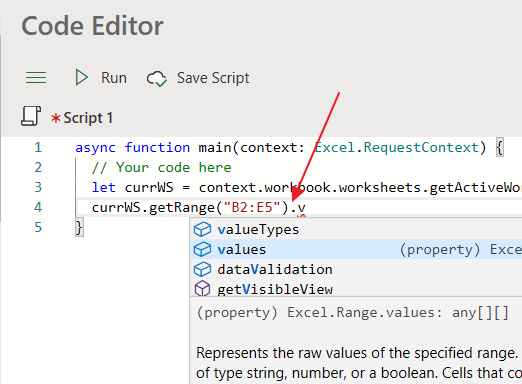Click the Excel.Range.values signature in tooltip
The image size is (522, 384).
click(353, 313)
